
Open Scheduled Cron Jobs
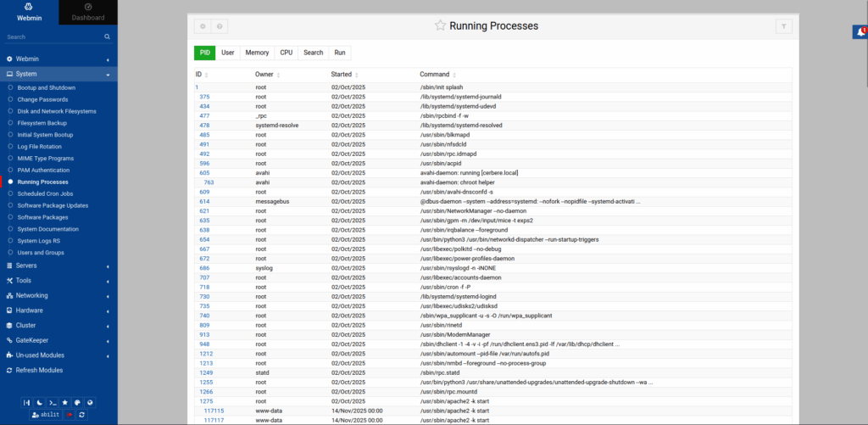tap(46, 194)
